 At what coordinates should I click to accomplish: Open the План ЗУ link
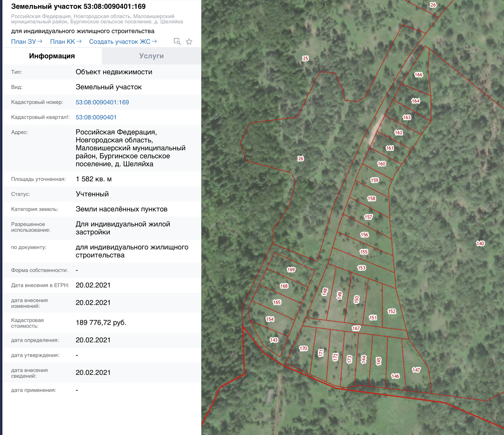coord(27,42)
